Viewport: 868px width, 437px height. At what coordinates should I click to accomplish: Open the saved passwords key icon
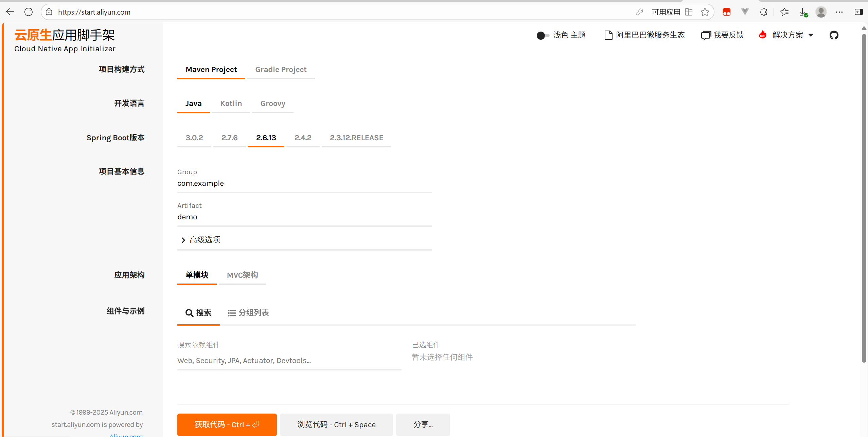[x=639, y=12]
